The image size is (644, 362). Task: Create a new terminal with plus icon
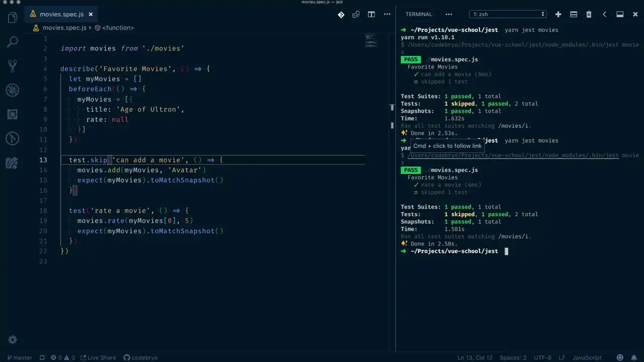tap(558, 15)
